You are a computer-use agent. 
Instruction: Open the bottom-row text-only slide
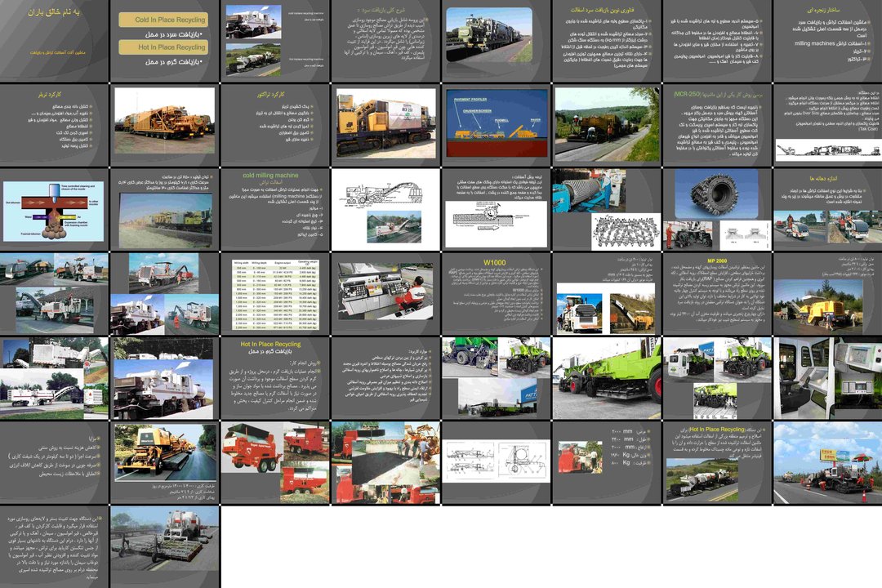point(54,547)
